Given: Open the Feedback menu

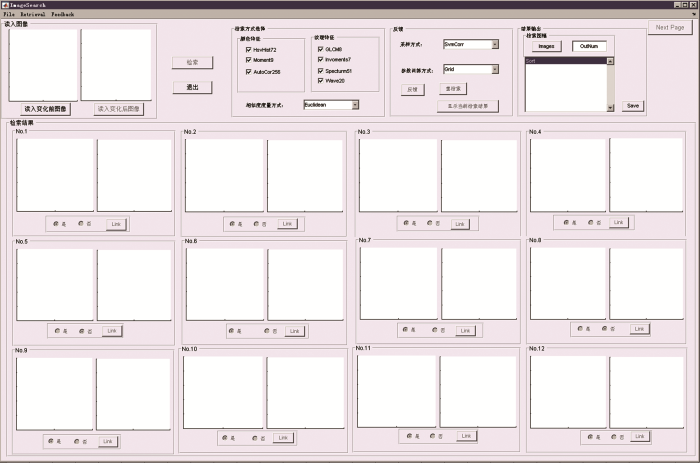Looking at the screenshot, I should point(62,14).
